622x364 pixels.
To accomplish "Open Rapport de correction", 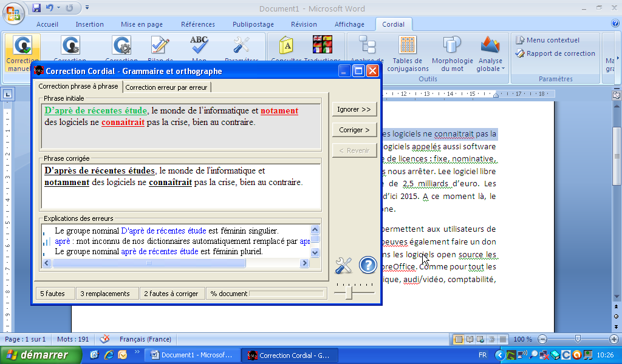I will pos(555,53).
